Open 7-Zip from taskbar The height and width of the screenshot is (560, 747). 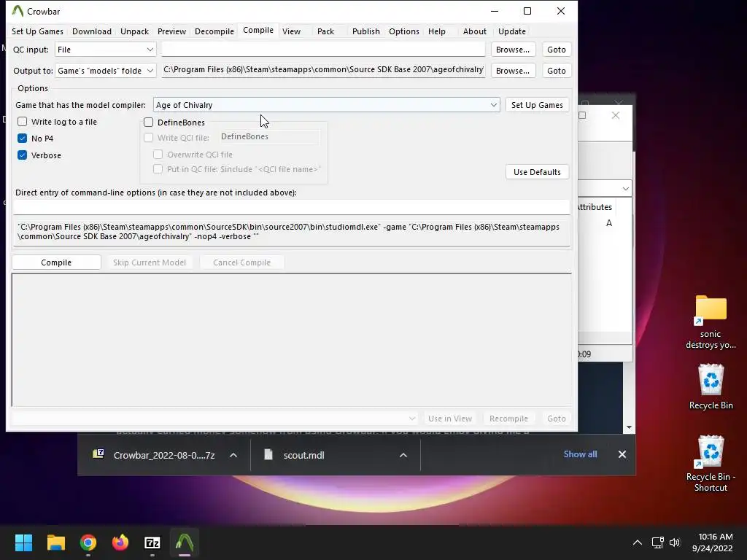pyautogui.click(x=152, y=542)
